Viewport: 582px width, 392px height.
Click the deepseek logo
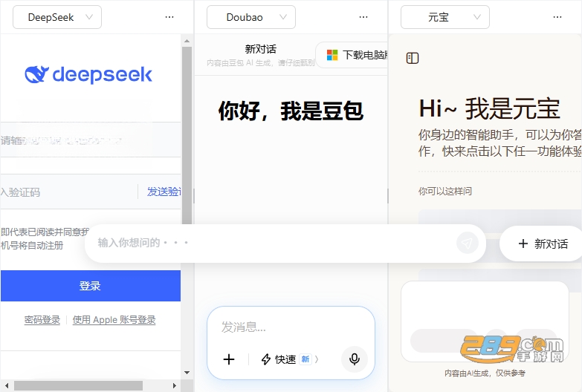pyautogui.click(x=88, y=74)
